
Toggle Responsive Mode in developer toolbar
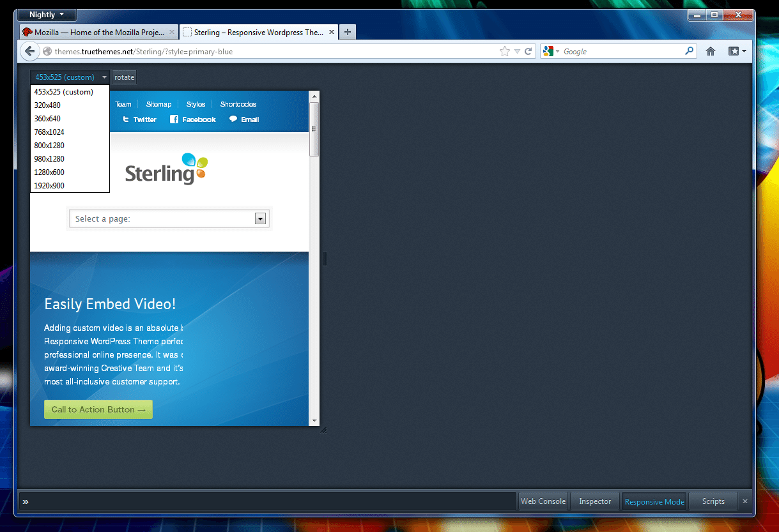[654, 501]
